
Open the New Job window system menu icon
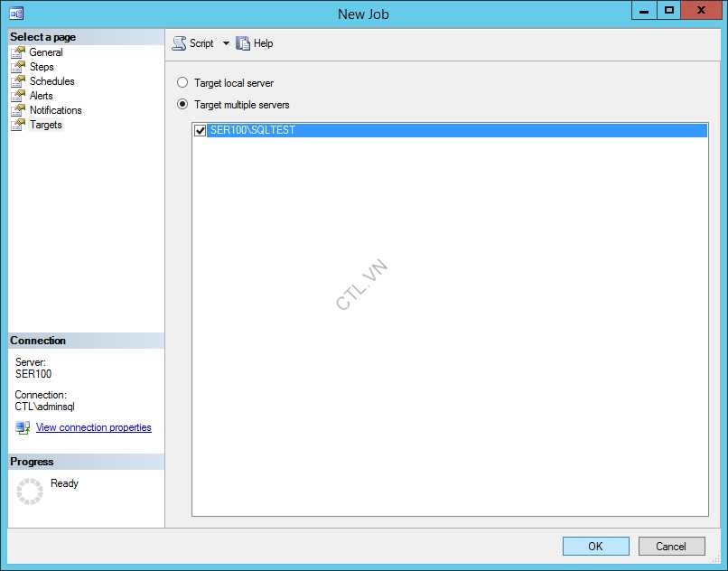[16, 13]
